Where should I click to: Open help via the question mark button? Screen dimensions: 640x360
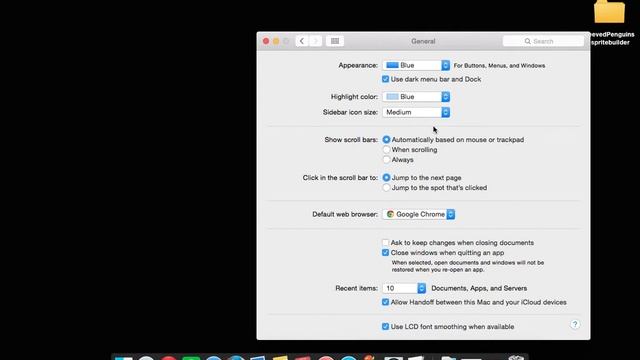[x=575, y=324]
